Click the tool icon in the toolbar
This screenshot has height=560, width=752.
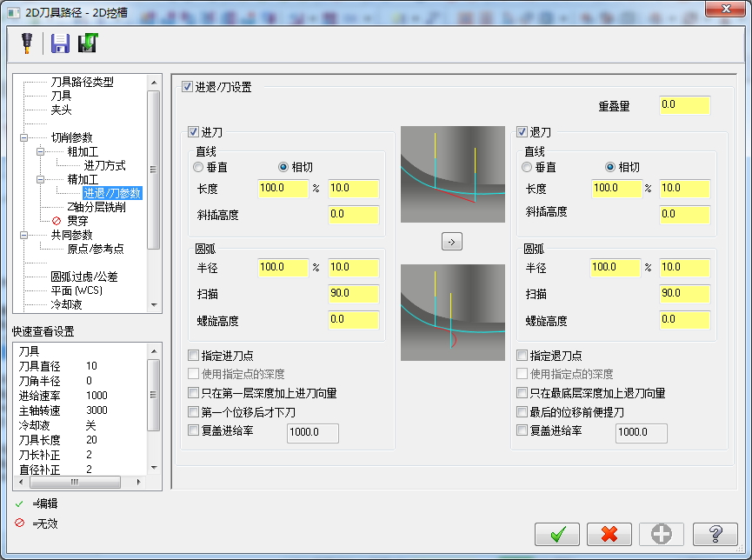[25, 42]
